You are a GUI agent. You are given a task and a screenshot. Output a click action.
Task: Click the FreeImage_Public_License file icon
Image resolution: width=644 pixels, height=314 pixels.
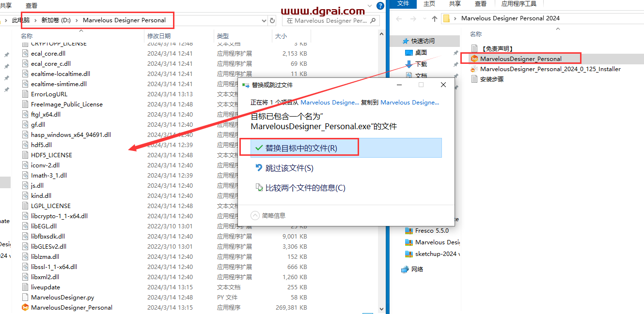coord(25,105)
